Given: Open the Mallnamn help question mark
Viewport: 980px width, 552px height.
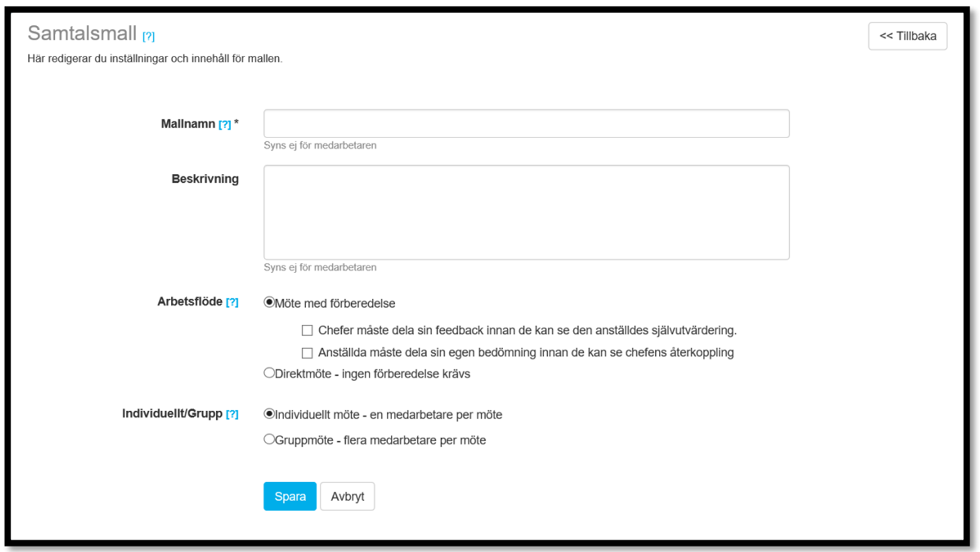Looking at the screenshot, I should (225, 124).
